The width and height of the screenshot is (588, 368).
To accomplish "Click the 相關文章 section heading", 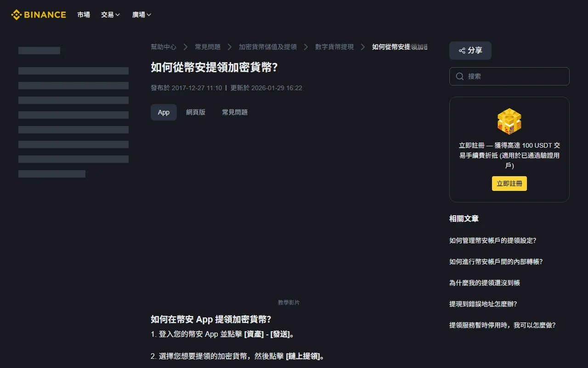I will coord(464,219).
